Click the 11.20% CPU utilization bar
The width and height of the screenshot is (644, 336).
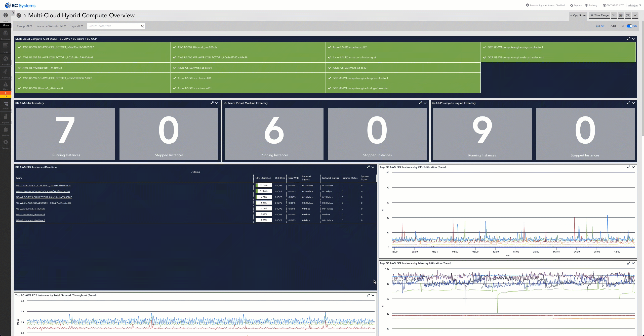[264, 191]
